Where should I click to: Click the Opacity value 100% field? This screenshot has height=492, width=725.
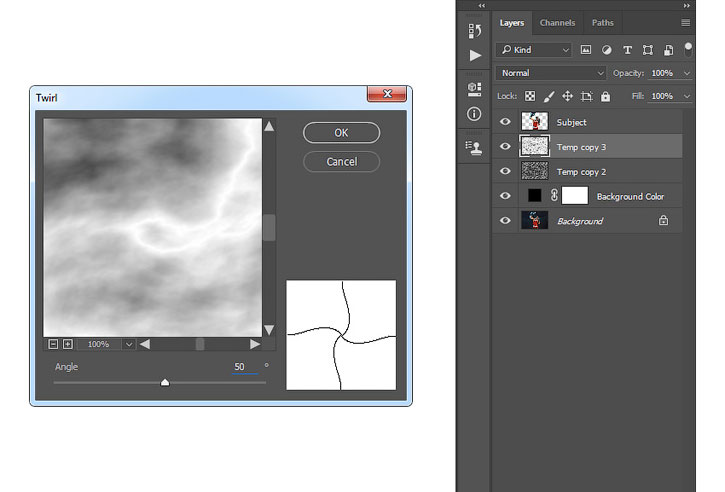(664, 73)
